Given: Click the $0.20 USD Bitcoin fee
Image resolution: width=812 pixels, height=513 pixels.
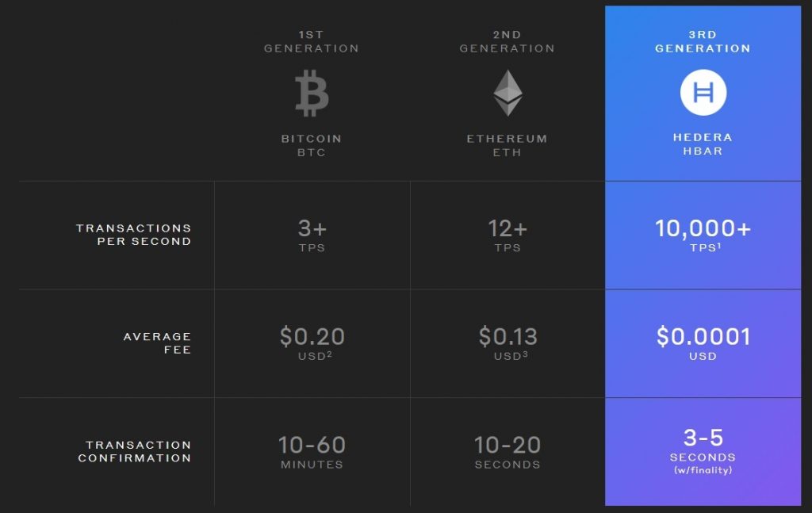Looking at the screenshot, I should pos(312,343).
